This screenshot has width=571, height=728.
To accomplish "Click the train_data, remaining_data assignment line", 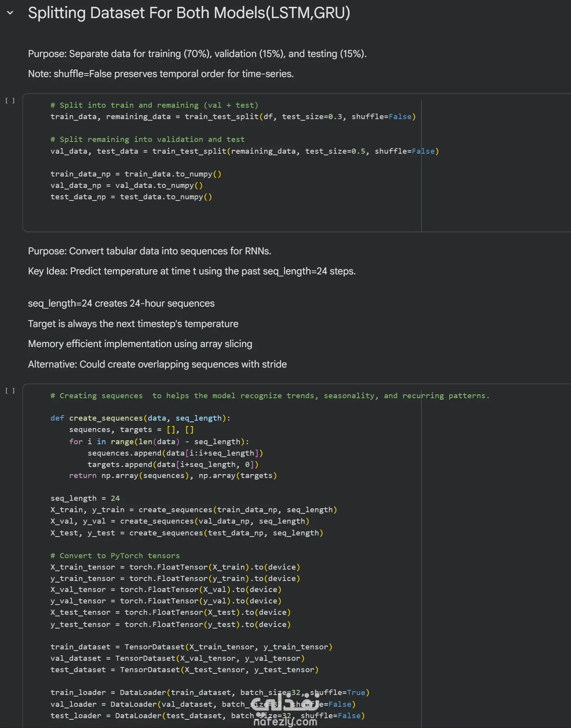I will pyautogui.click(x=233, y=117).
